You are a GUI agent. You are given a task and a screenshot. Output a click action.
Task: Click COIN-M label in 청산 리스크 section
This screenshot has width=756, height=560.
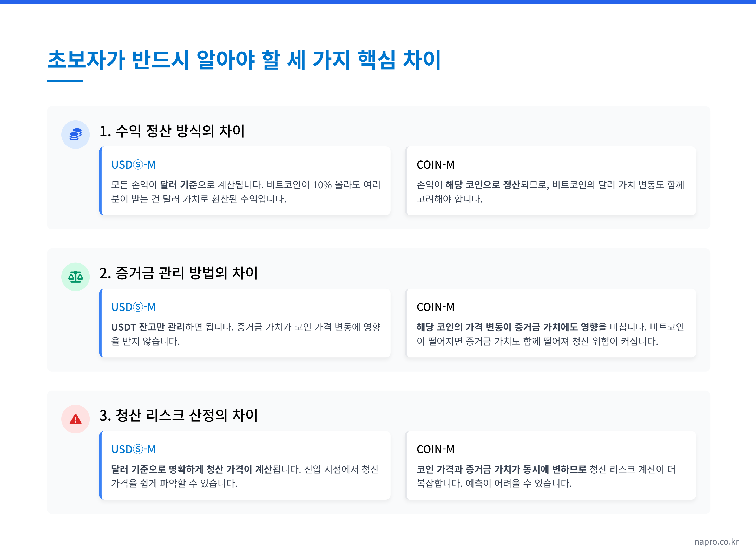(x=436, y=449)
